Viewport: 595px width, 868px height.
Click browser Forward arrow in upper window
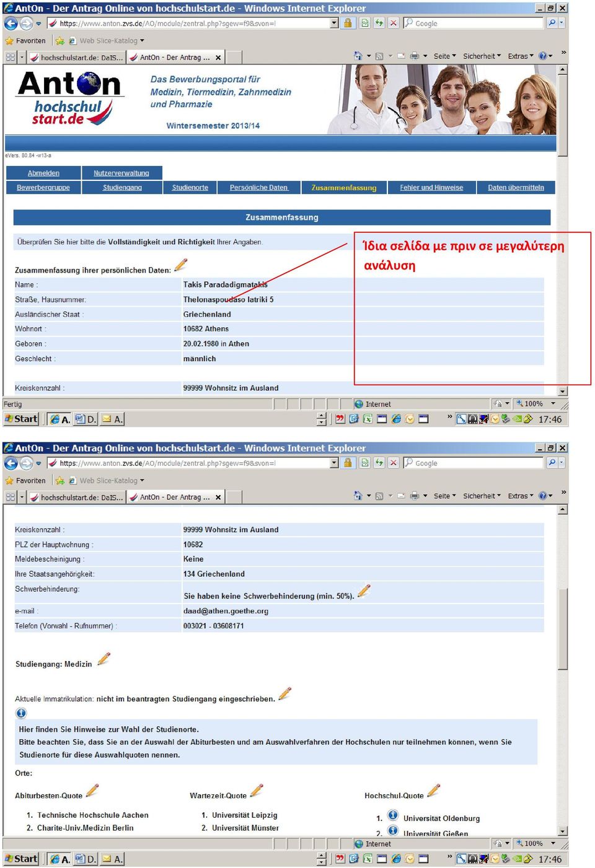click(x=26, y=23)
